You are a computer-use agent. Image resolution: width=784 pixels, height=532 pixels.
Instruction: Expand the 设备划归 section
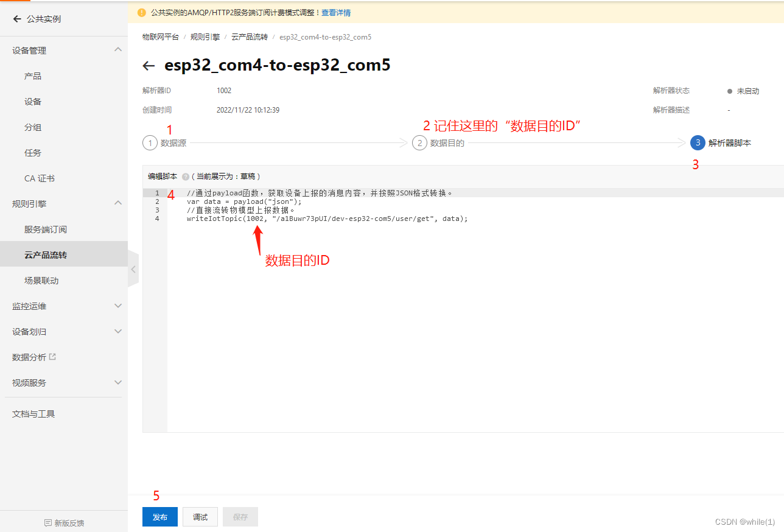[x=118, y=332]
